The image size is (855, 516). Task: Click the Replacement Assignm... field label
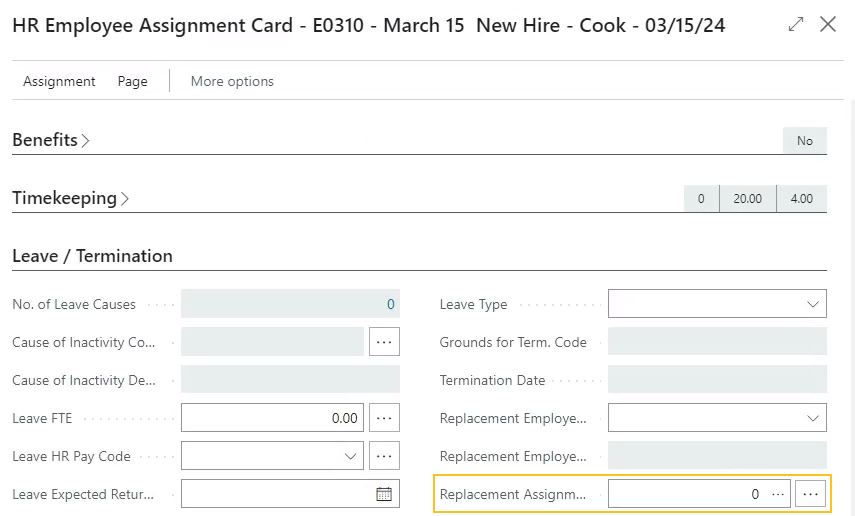pos(513,494)
